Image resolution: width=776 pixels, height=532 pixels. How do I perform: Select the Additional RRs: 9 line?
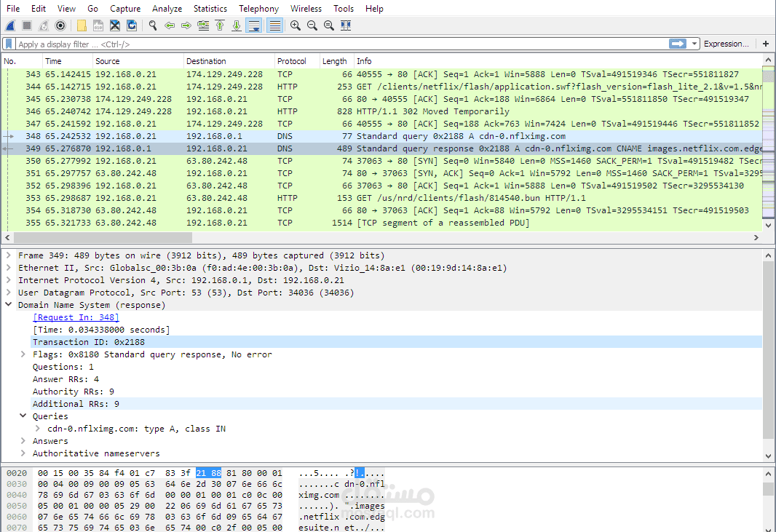point(396,404)
